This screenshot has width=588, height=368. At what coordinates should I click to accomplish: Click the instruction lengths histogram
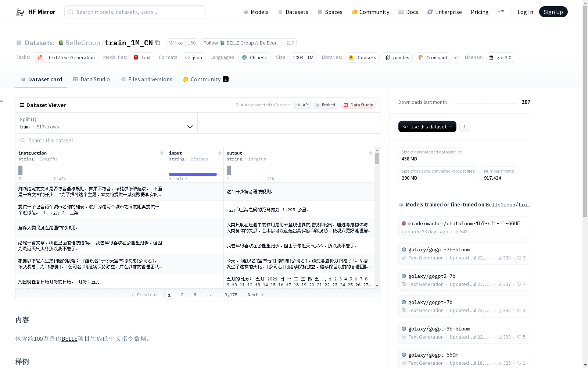coord(42,170)
